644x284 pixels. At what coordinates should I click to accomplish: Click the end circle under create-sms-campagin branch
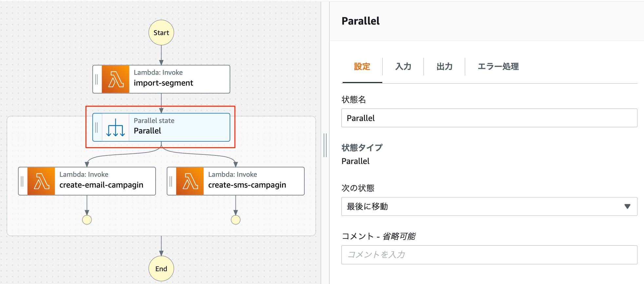click(x=236, y=220)
